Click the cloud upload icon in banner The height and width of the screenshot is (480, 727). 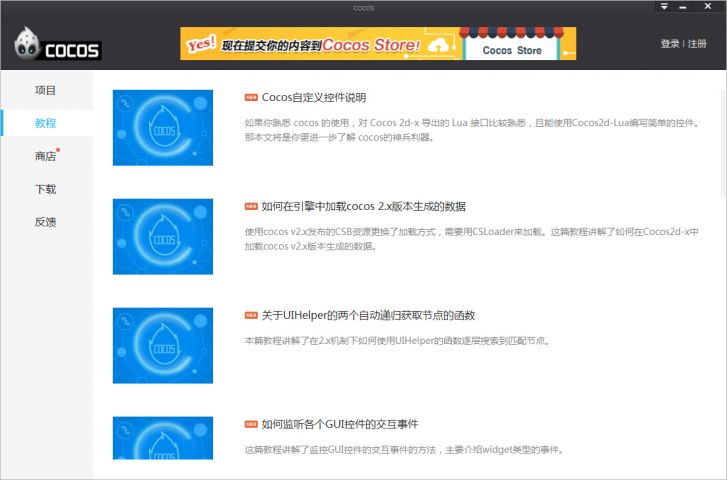point(439,45)
